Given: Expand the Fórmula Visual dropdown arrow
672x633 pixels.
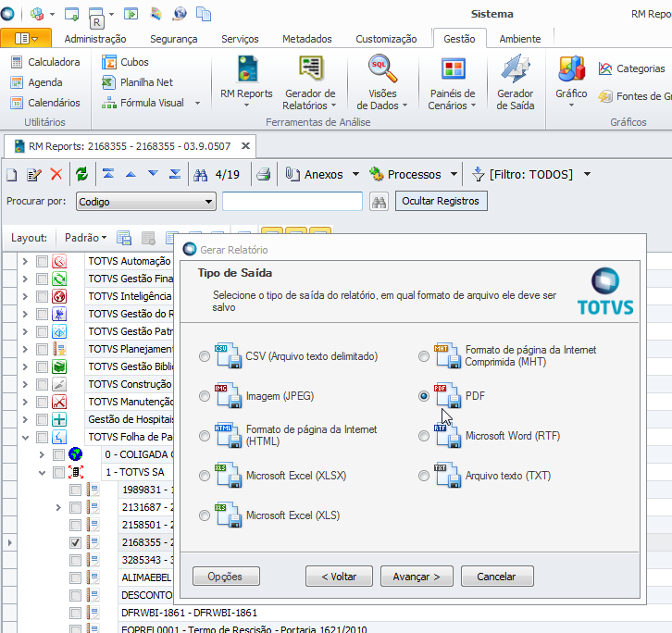Looking at the screenshot, I should [x=197, y=103].
